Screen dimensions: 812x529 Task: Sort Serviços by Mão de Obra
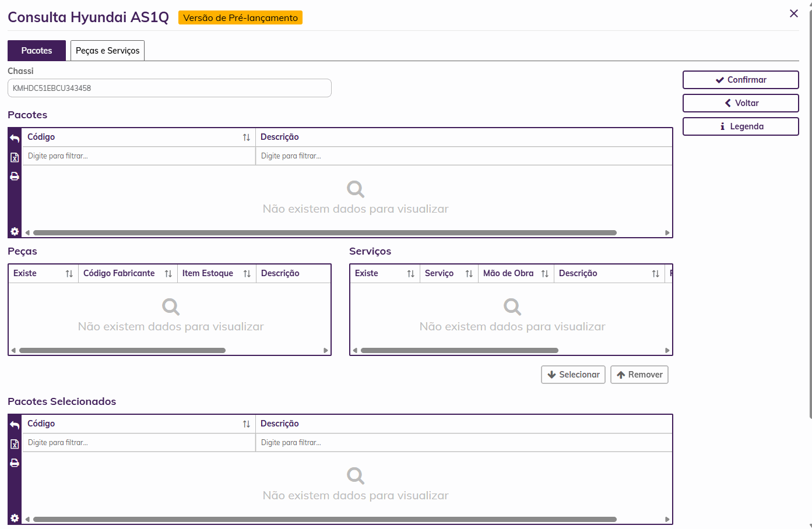(x=545, y=274)
